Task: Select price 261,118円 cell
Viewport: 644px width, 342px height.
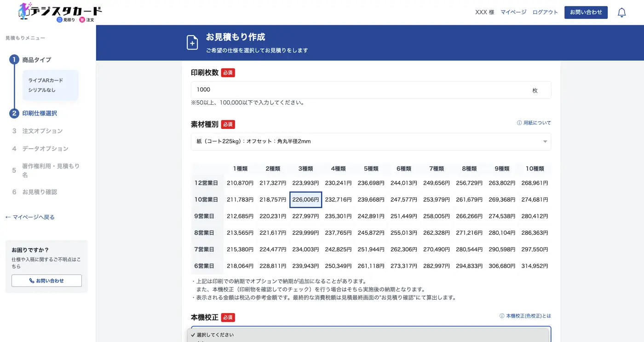Action: coord(371,266)
